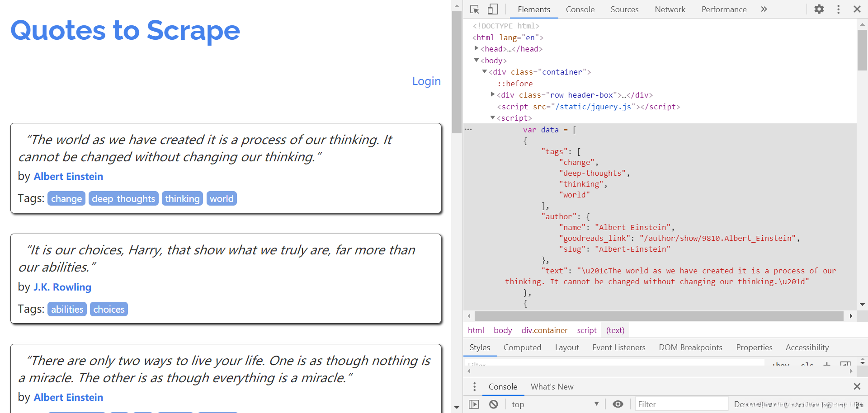The width and height of the screenshot is (868, 413).
Task: Expand the head element node
Action: pos(476,48)
